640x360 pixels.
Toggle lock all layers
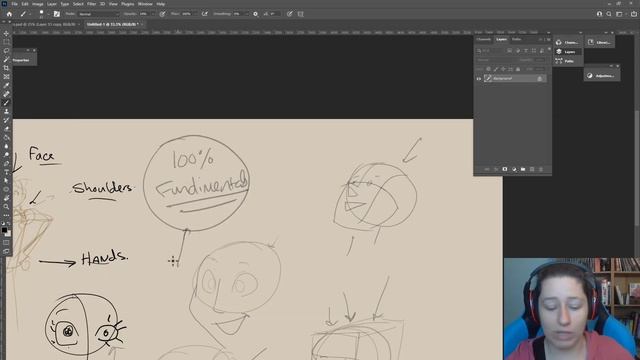pos(518,69)
